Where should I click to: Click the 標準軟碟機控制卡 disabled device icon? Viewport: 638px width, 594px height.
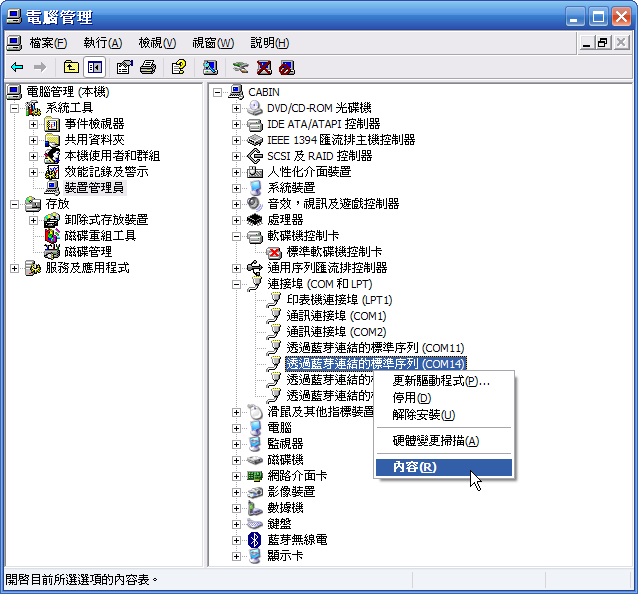coord(274,252)
